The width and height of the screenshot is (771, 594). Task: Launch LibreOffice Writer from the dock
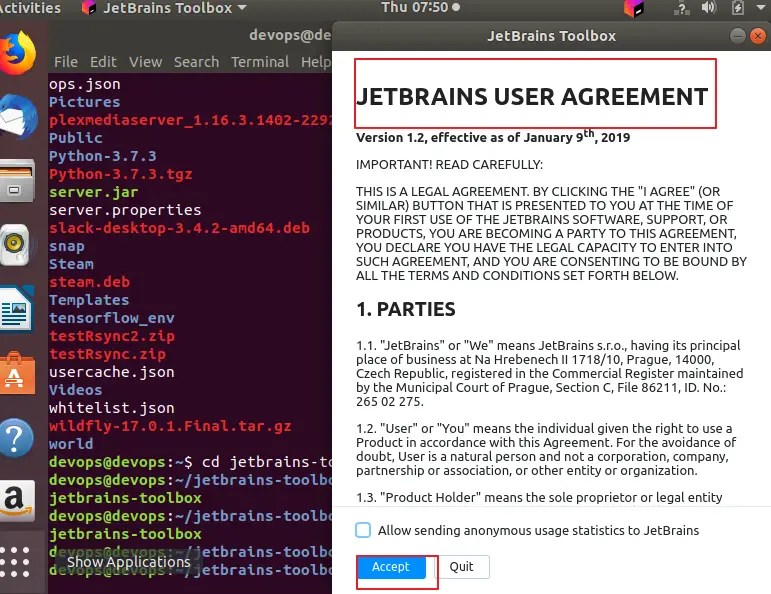pyautogui.click(x=17, y=309)
